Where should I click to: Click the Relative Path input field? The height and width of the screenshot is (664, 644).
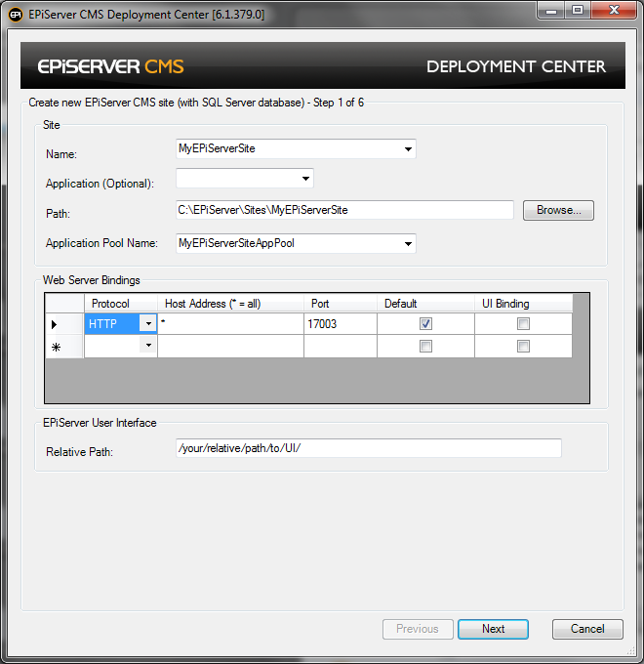point(367,448)
